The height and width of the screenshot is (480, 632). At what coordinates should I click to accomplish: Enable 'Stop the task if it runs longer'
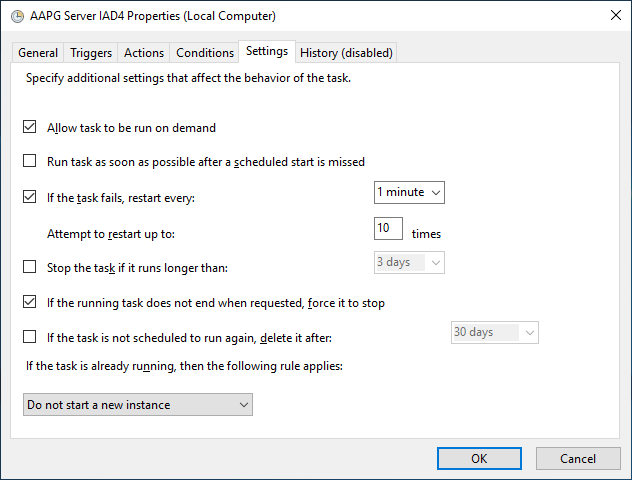pos(30,267)
